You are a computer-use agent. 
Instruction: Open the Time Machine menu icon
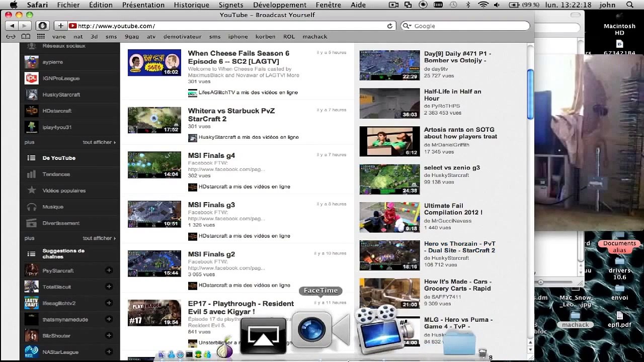coord(453,5)
